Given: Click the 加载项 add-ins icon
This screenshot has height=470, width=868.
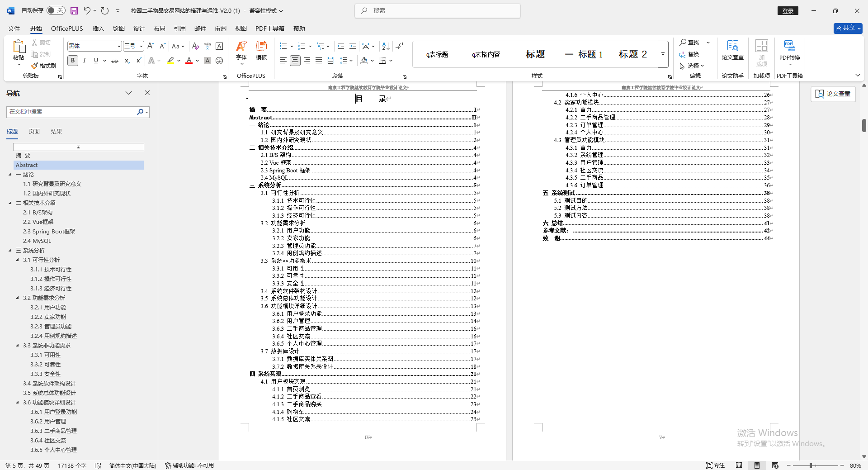Looking at the screenshot, I should 761,53.
